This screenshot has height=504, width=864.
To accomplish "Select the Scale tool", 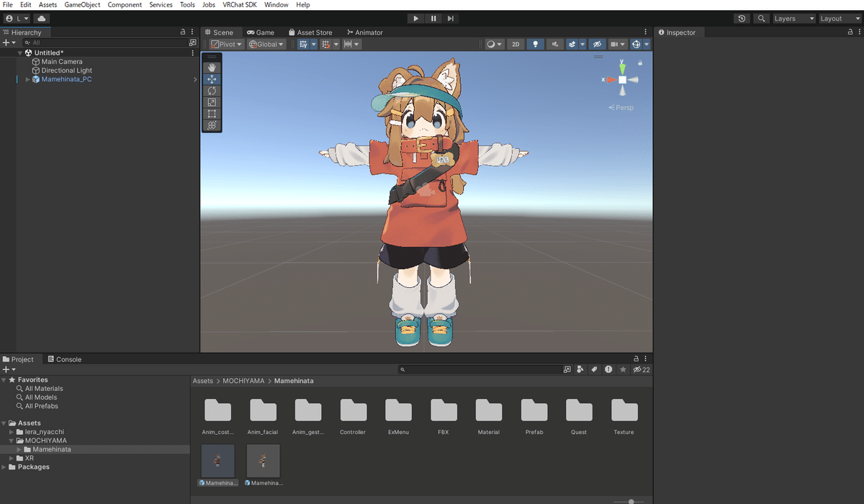I will pos(212,102).
